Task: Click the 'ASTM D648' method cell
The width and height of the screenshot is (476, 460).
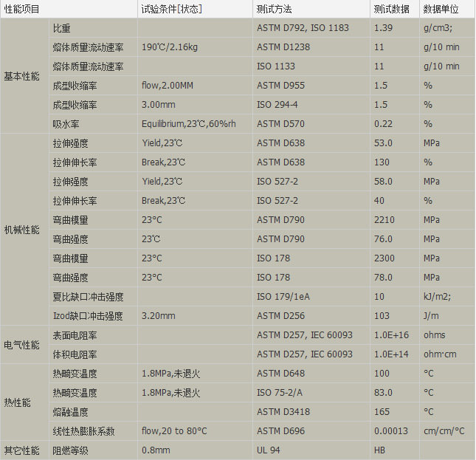Action: [x=311, y=373]
